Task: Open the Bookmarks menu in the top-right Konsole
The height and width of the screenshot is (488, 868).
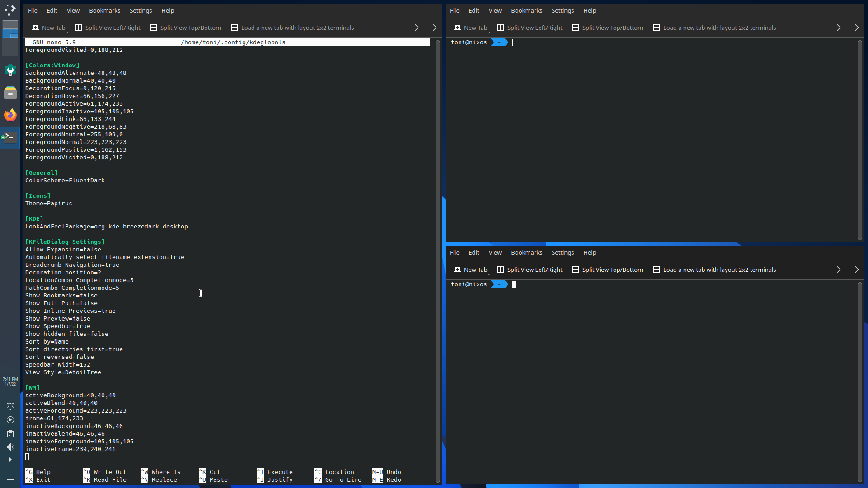Action: pos(526,10)
